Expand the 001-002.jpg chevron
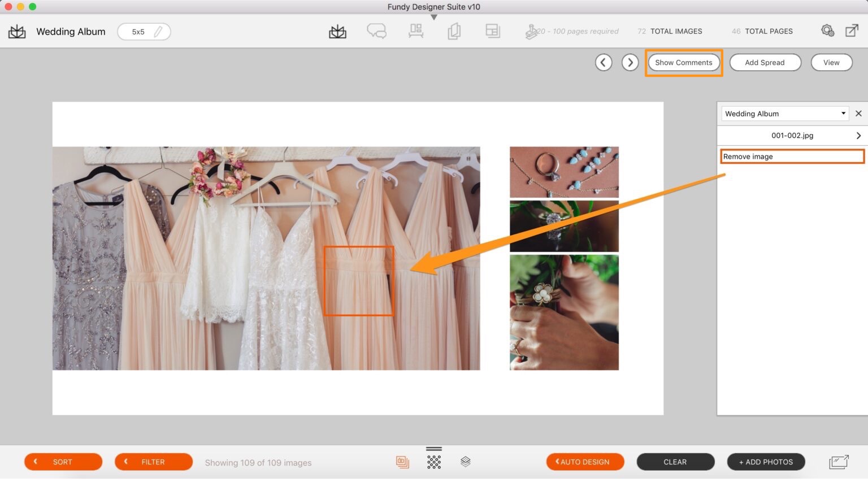 pos(858,136)
